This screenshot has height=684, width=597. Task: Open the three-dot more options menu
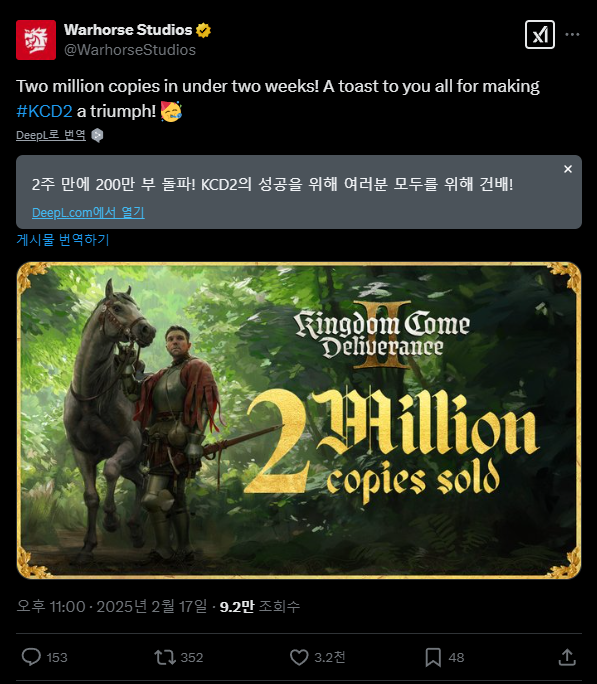(x=572, y=34)
